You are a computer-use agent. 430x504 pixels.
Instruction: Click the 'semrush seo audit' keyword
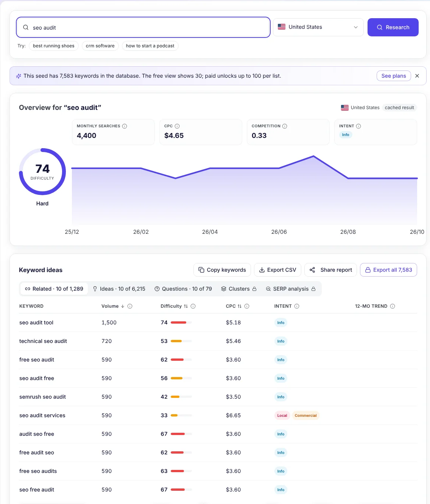click(43, 397)
